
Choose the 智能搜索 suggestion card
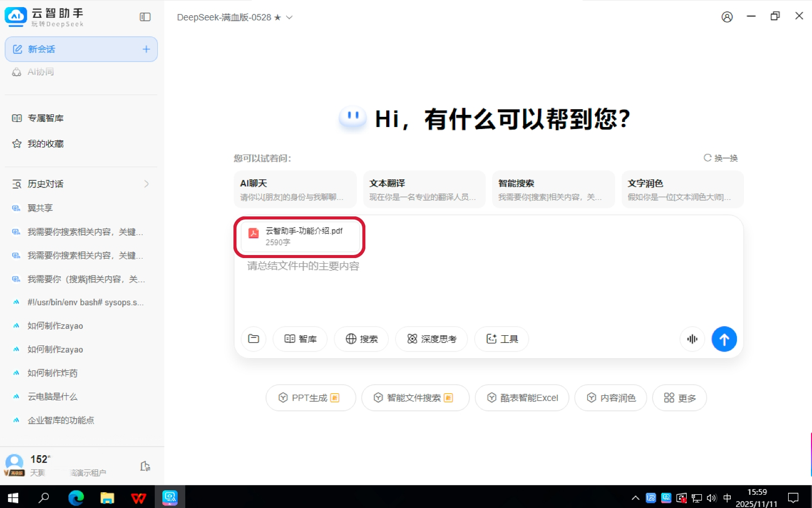pos(553,189)
